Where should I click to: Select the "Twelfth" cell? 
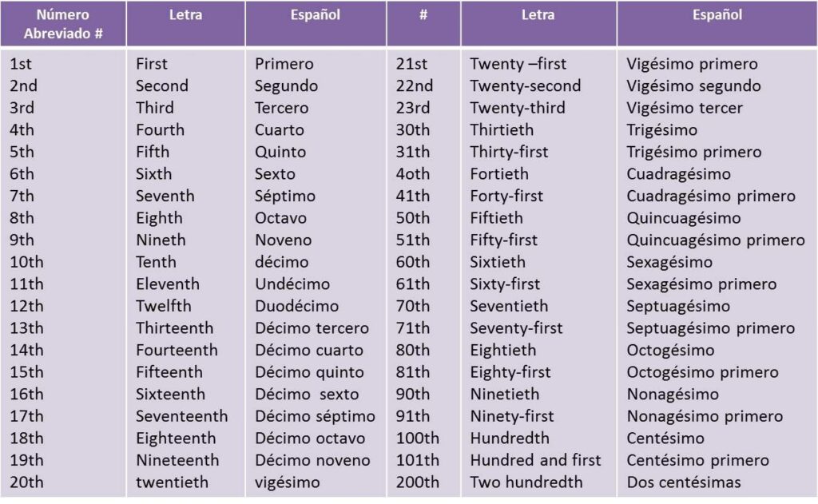(x=163, y=306)
